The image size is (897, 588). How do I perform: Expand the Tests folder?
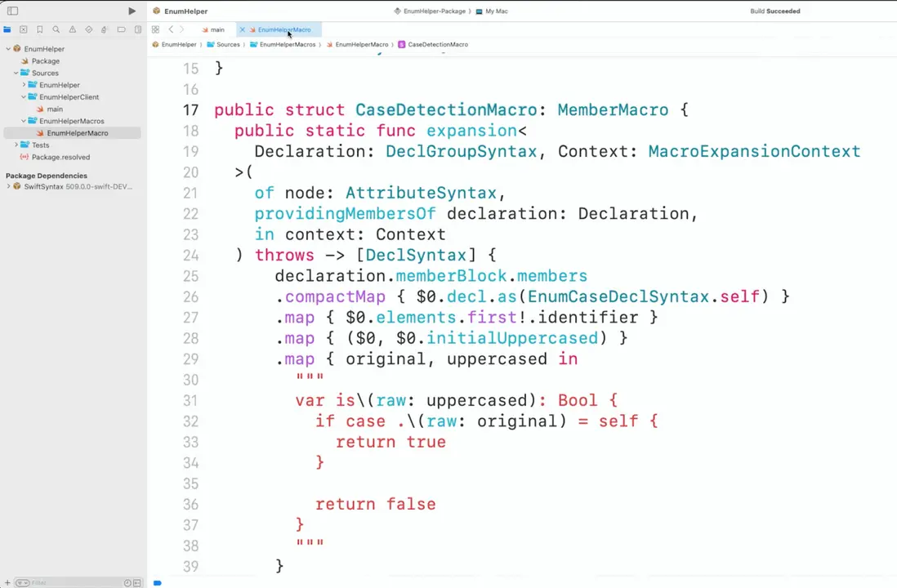pyautogui.click(x=16, y=145)
